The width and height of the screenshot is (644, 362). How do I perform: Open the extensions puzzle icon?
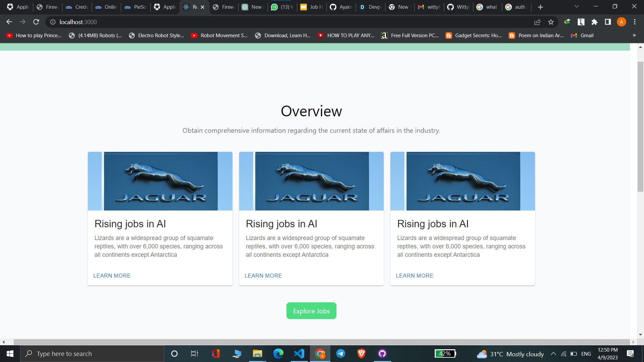[594, 22]
